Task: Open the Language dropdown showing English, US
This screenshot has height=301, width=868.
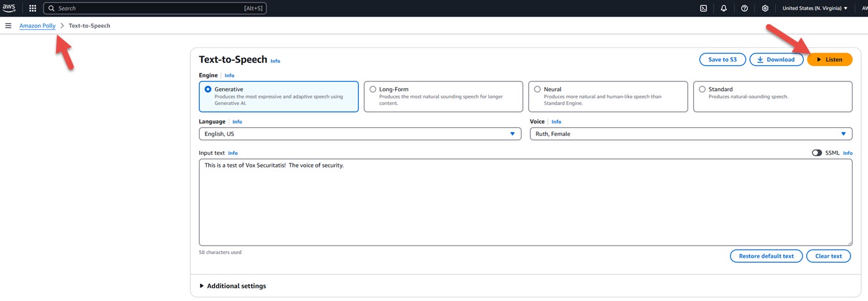Action: point(359,133)
